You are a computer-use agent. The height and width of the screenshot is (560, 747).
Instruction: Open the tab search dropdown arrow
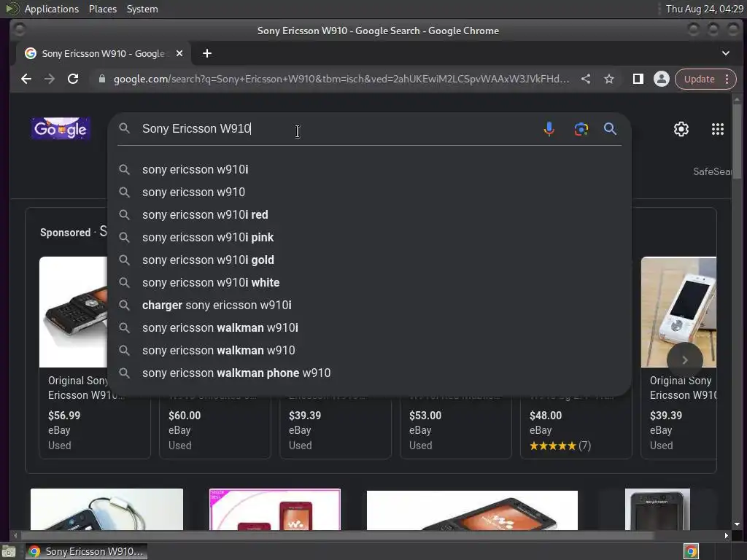tap(726, 53)
